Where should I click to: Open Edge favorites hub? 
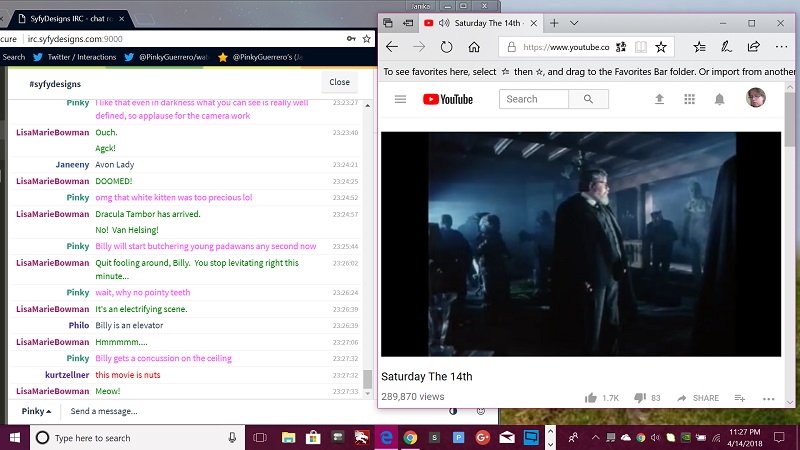(x=699, y=47)
